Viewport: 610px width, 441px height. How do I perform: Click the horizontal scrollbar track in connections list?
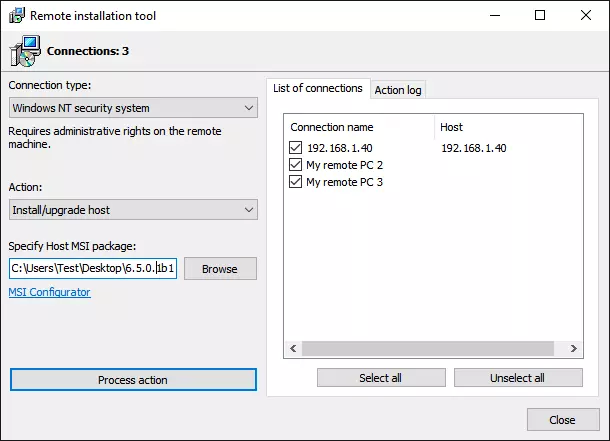pos(432,348)
